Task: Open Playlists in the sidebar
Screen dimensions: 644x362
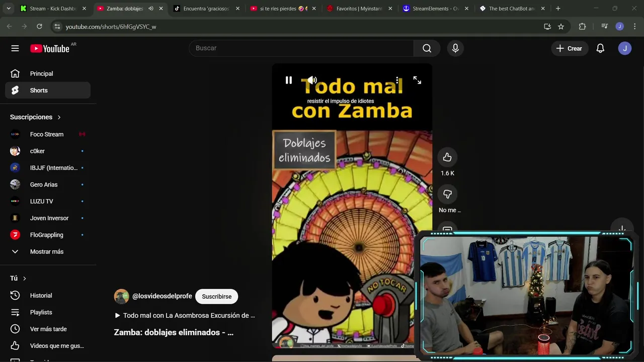Action: coord(48,312)
